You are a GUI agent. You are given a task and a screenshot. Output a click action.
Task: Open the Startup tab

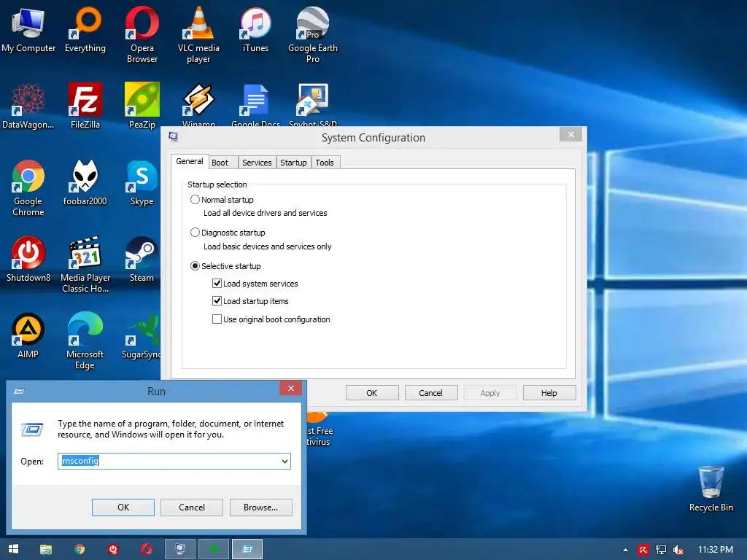(x=293, y=163)
